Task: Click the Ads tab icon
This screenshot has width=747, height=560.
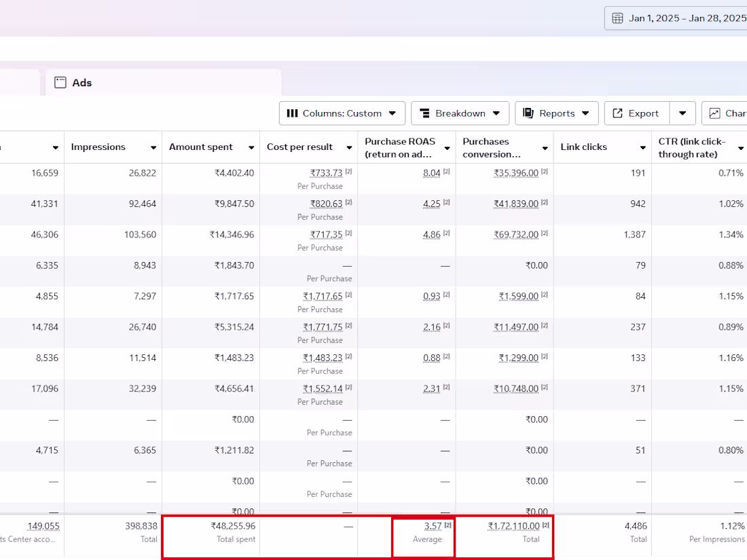Action: [x=60, y=83]
